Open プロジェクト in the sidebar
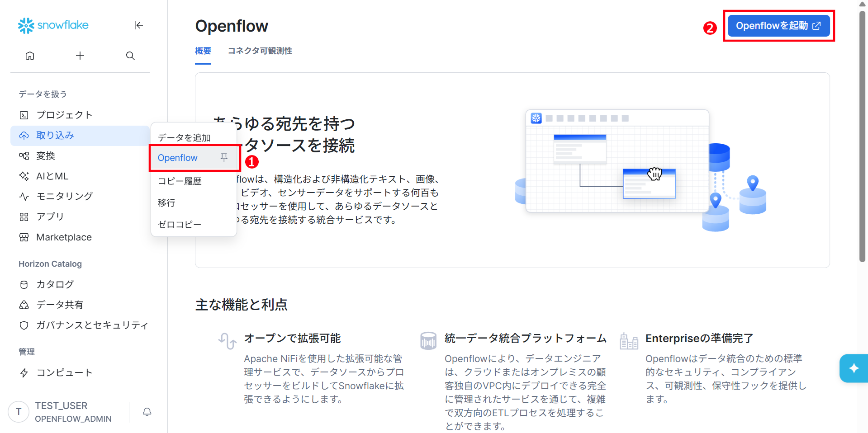 click(x=80, y=115)
